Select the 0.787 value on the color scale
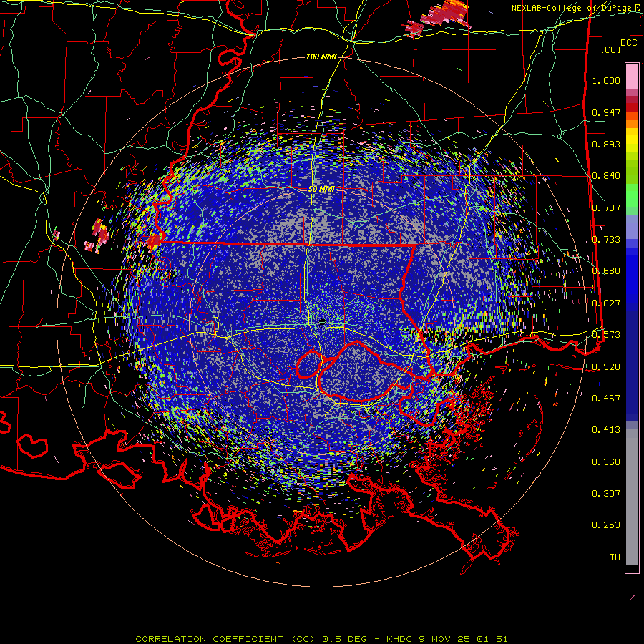 (606, 208)
